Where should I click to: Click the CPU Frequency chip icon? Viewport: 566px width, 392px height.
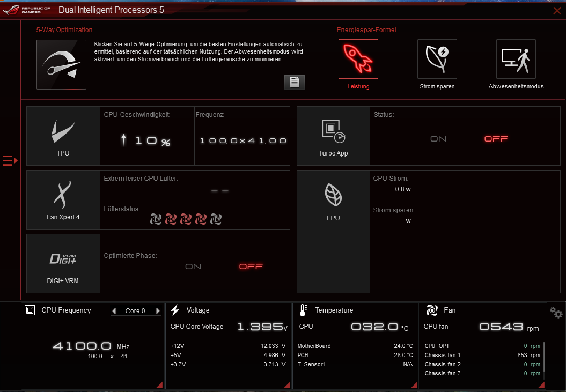pyautogui.click(x=30, y=310)
